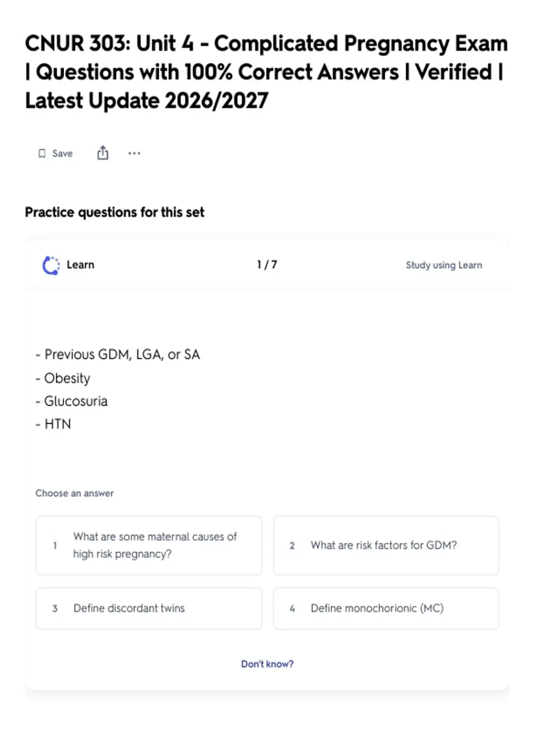534x756 pixels.
Task: Click the Learn mode circular icon
Action: (x=51, y=265)
